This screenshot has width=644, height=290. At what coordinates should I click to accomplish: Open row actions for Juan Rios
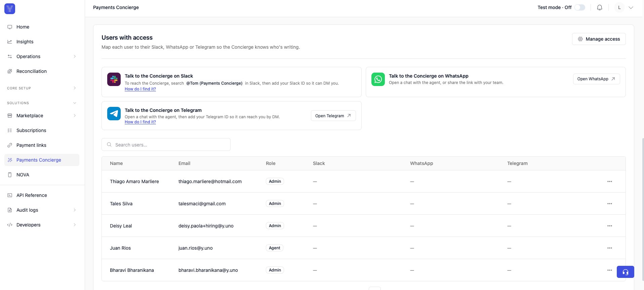[x=610, y=248]
